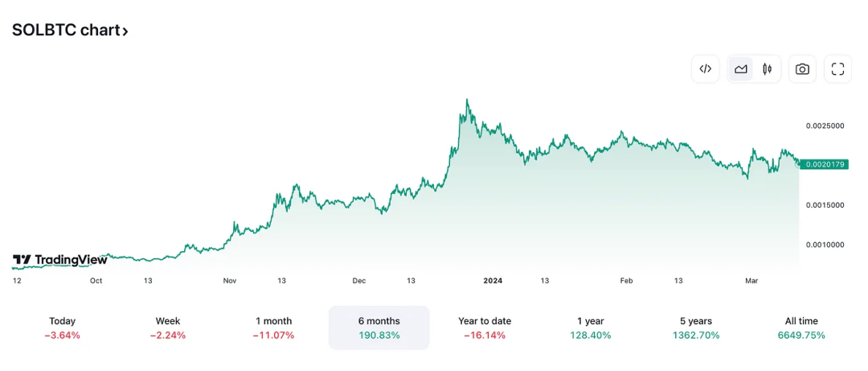Show the 1 year performance range
868x371 pixels.
pos(590,328)
